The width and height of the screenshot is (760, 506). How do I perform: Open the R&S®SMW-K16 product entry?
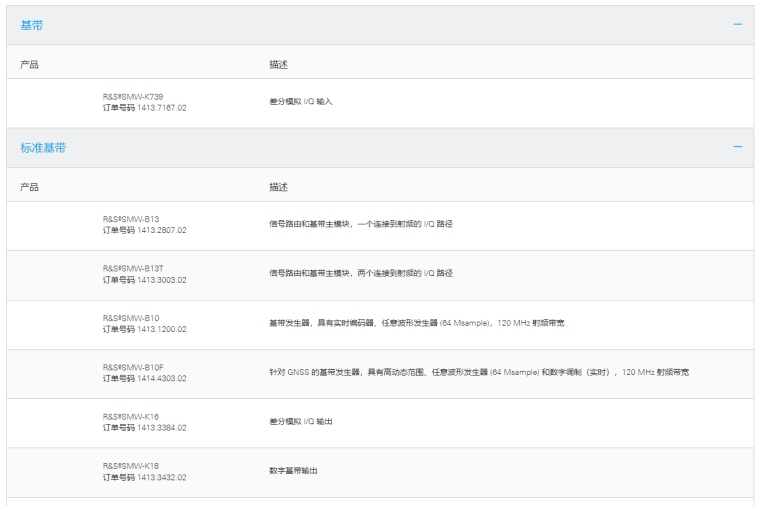coord(130,416)
